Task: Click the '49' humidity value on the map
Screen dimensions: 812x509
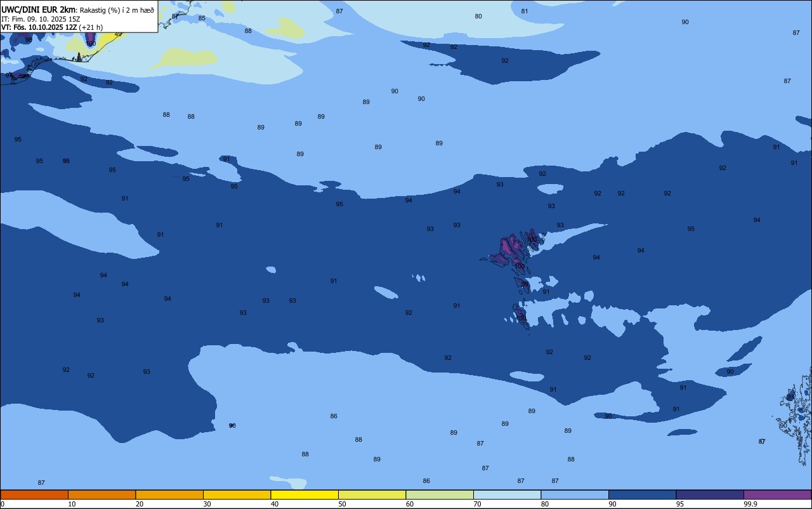Action: coord(118,34)
